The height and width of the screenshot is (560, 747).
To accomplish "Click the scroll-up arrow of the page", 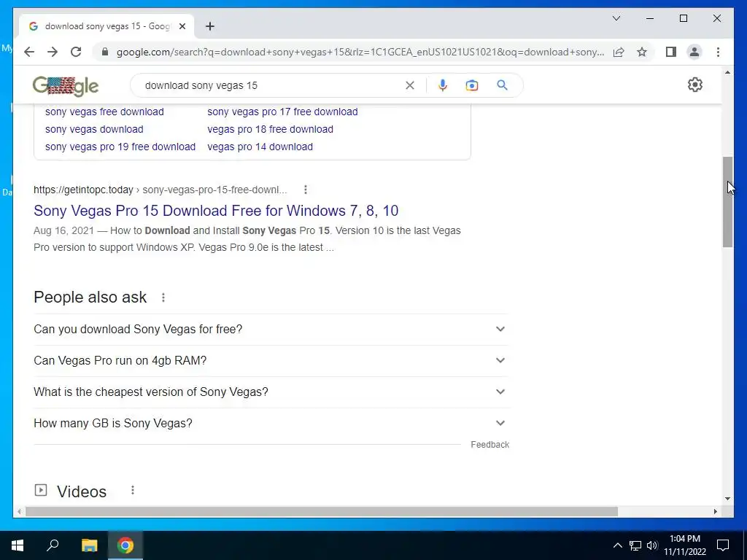I will click(x=727, y=72).
